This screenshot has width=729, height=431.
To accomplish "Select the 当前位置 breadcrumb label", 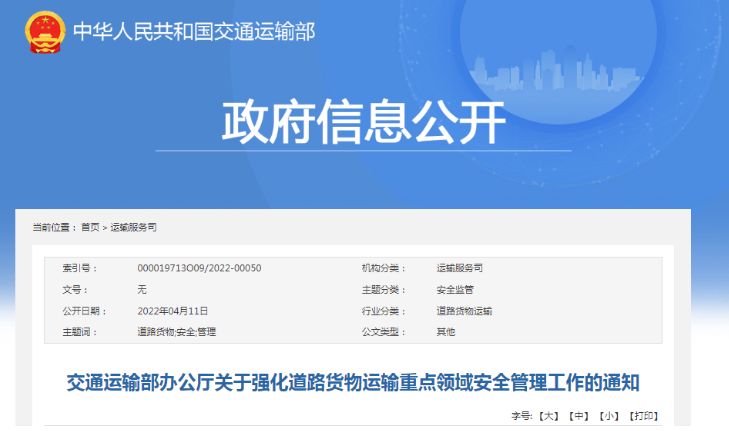I will click(x=54, y=227).
